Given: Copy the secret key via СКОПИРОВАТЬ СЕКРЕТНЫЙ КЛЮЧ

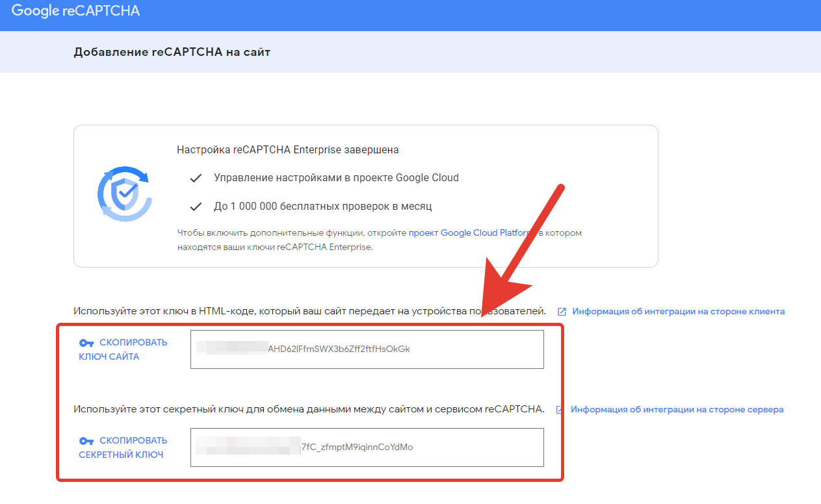Looking at the screenshot, I should (123, 447).
